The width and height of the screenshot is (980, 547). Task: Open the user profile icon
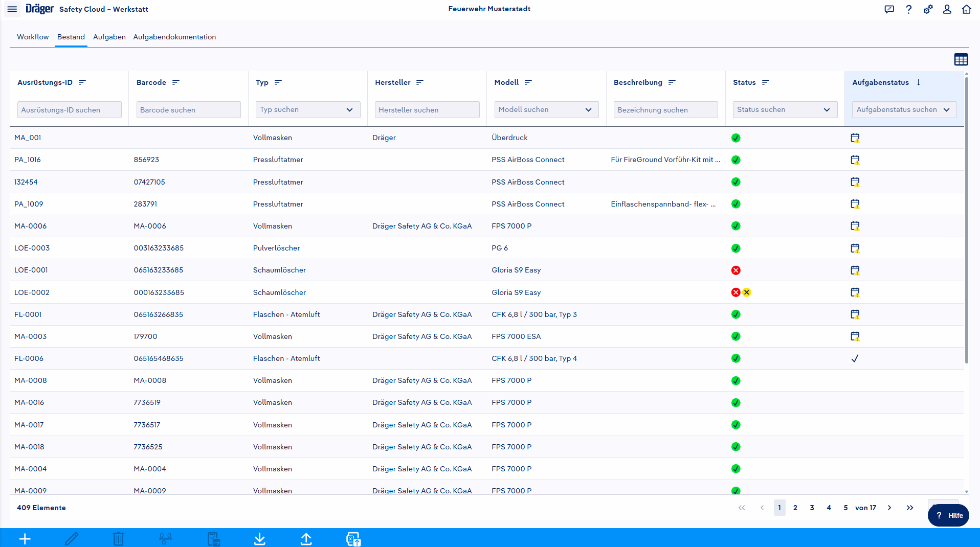(x=947, y=9)
